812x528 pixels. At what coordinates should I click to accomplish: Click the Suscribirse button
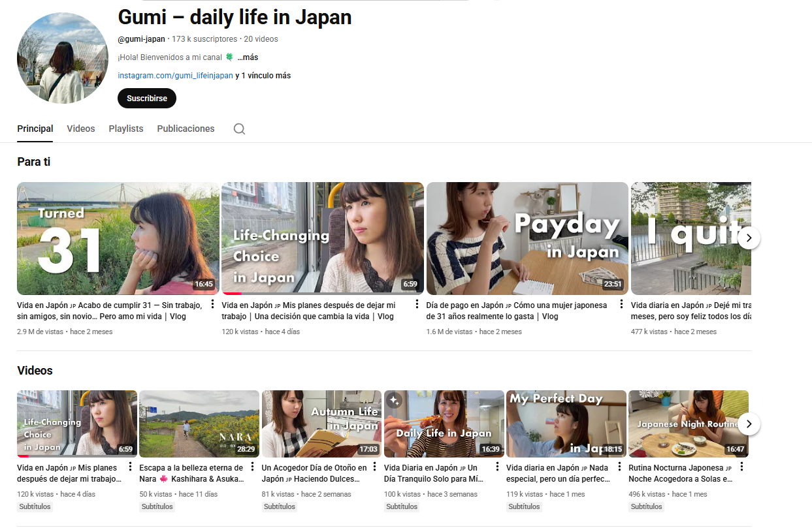pos(147,99)
